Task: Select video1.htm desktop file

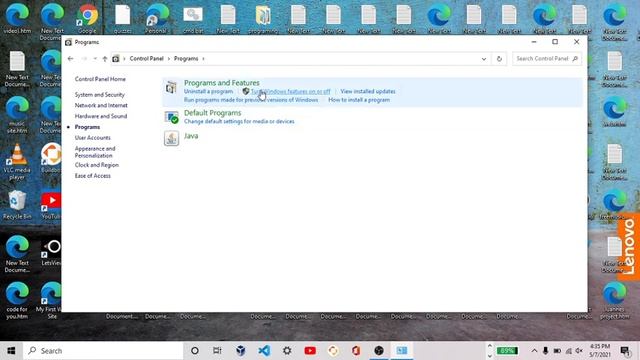Action: point(17,19)
